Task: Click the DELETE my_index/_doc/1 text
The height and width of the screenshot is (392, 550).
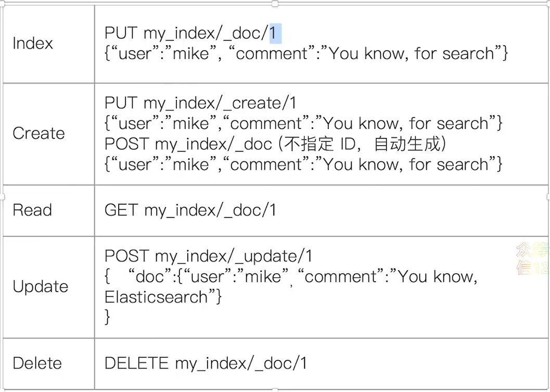Action: pyautogui.click(x=206, y=363)
